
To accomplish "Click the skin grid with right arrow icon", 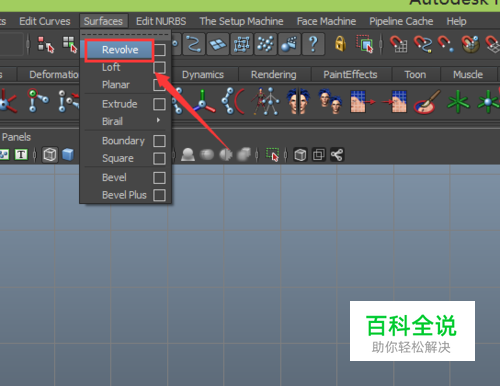I will coord(363,101).
